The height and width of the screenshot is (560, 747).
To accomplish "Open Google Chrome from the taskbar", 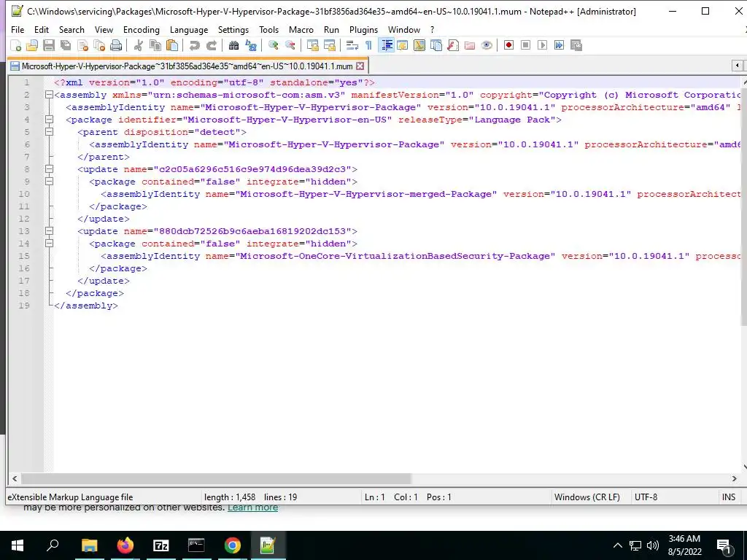I will click(x=233, y=545).
